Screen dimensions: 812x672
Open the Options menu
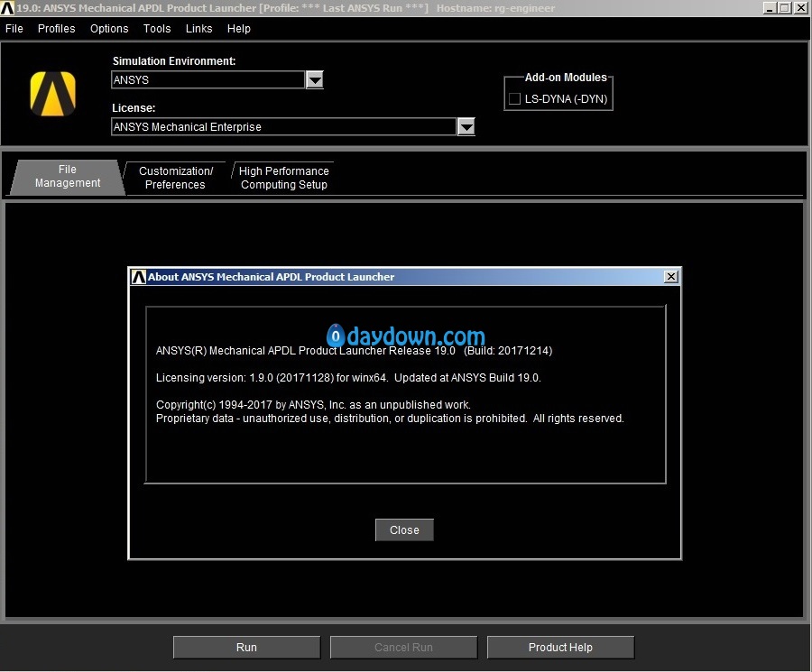[109, 29]
